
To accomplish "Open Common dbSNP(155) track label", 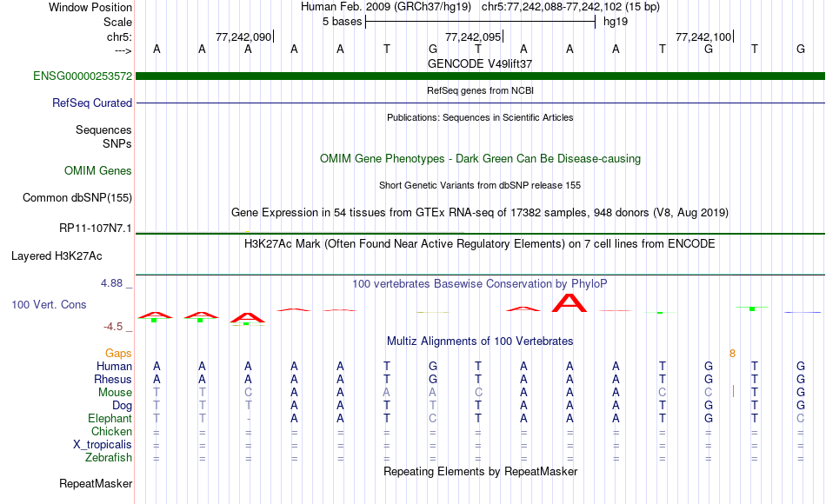I will 77,197.
